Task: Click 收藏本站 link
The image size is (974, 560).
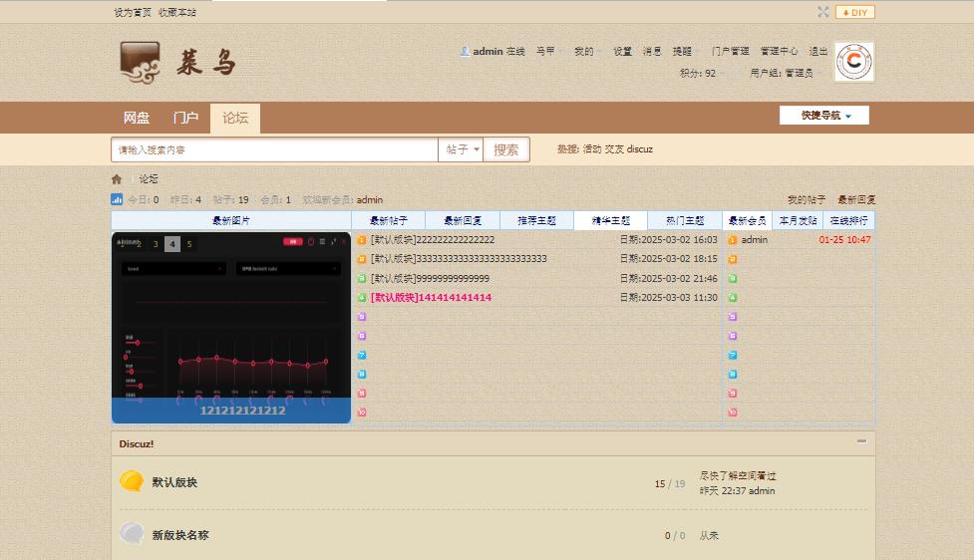Action: pos(177,12)
